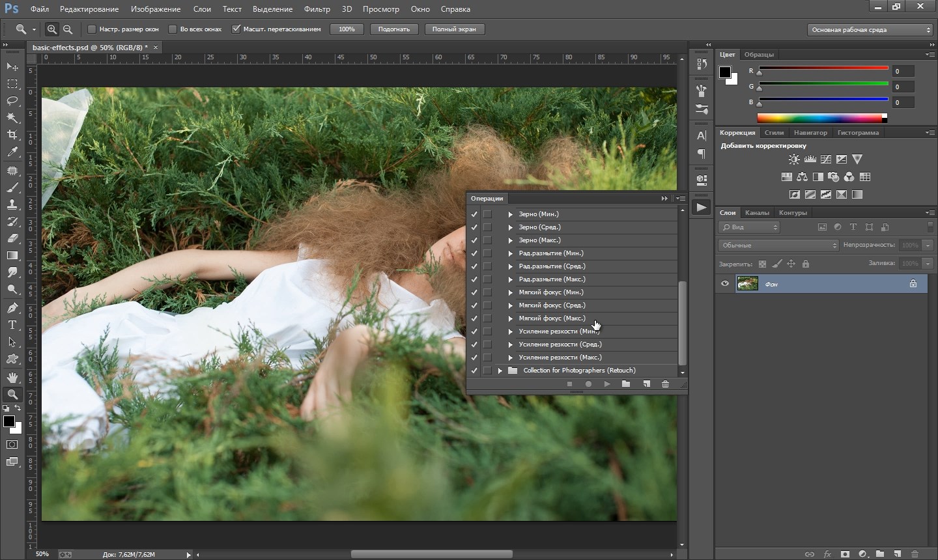This screenshot has width=938, height=560.
Task: Select the Brush tool
Action: pyautogui.click(x=12, y=188)
